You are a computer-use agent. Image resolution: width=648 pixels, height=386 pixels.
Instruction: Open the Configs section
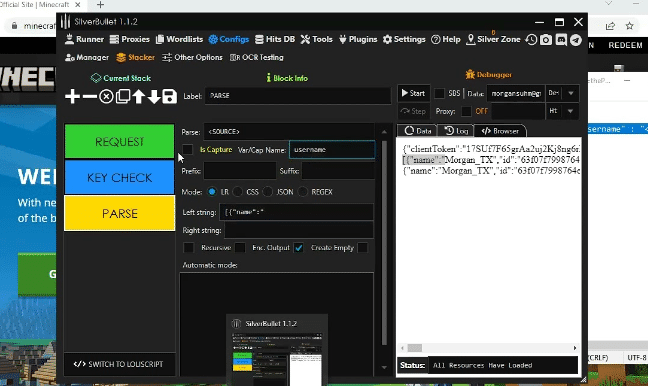tap(229, 39)
